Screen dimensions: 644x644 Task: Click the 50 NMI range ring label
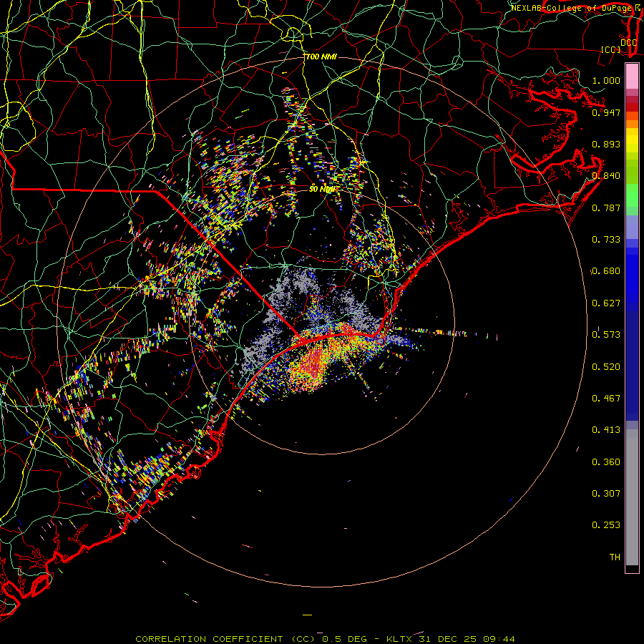coord(321,189)
